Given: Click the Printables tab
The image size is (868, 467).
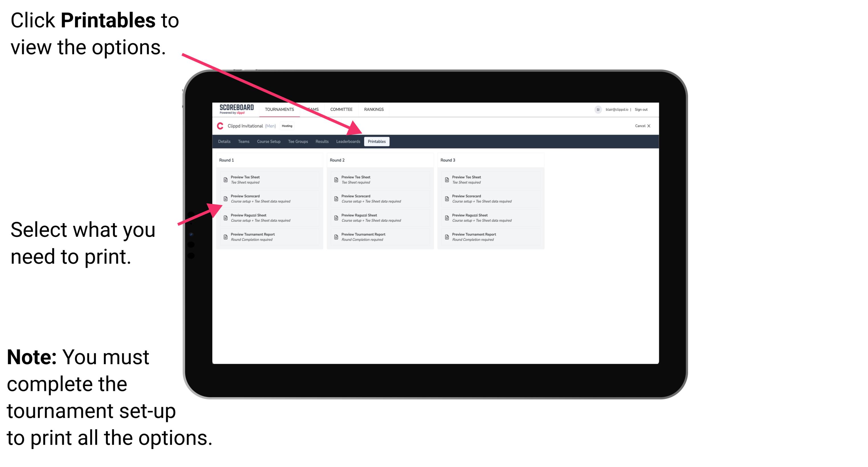Looking at the screenshot, I should coord(376,142).
